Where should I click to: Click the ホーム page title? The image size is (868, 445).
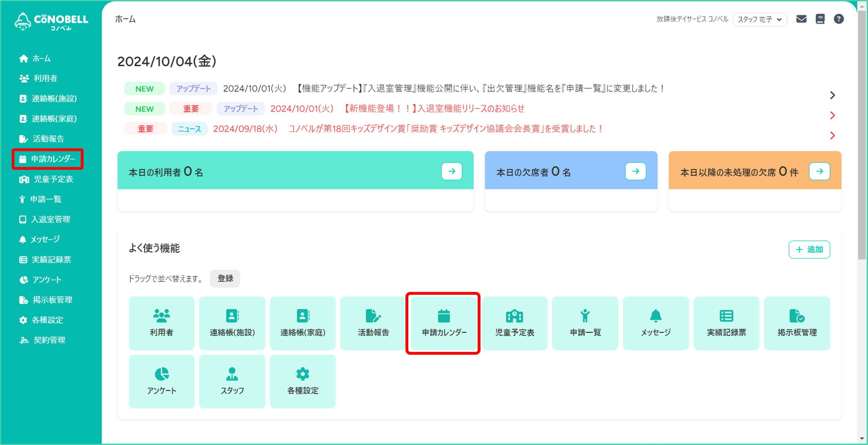pos(125,19)
